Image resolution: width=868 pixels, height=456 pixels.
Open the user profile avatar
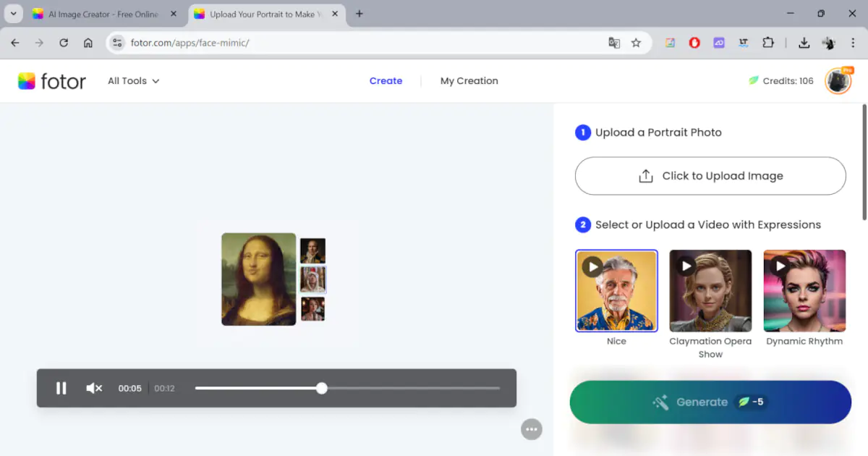839,81
